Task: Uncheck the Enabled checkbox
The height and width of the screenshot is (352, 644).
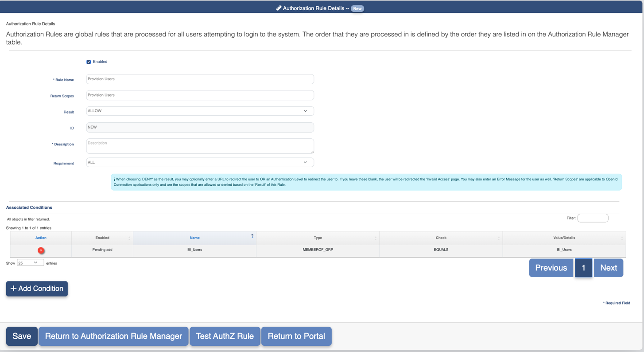Action: pos(89,62)
